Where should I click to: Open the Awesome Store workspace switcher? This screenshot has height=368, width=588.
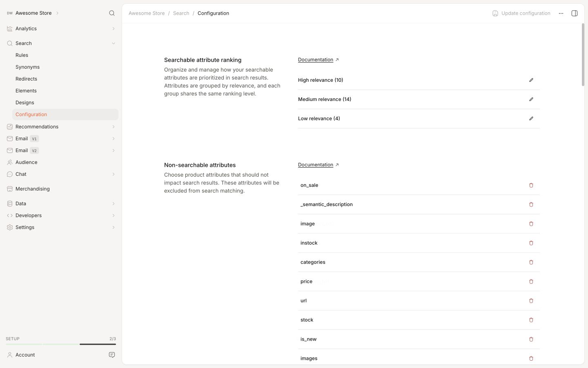(33, 13)
